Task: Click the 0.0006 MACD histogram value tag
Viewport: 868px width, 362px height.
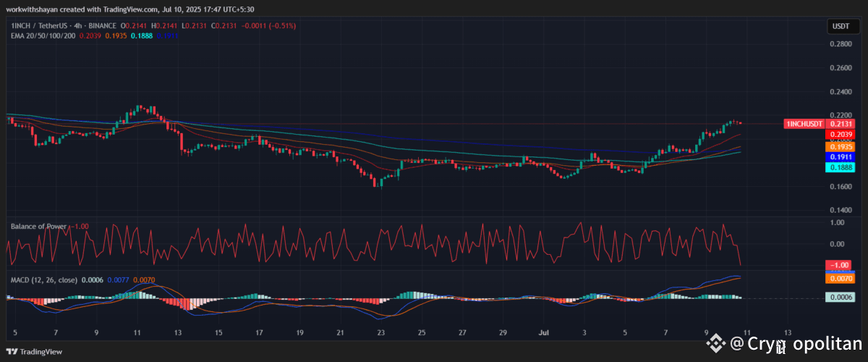Action: pos(838,297)
